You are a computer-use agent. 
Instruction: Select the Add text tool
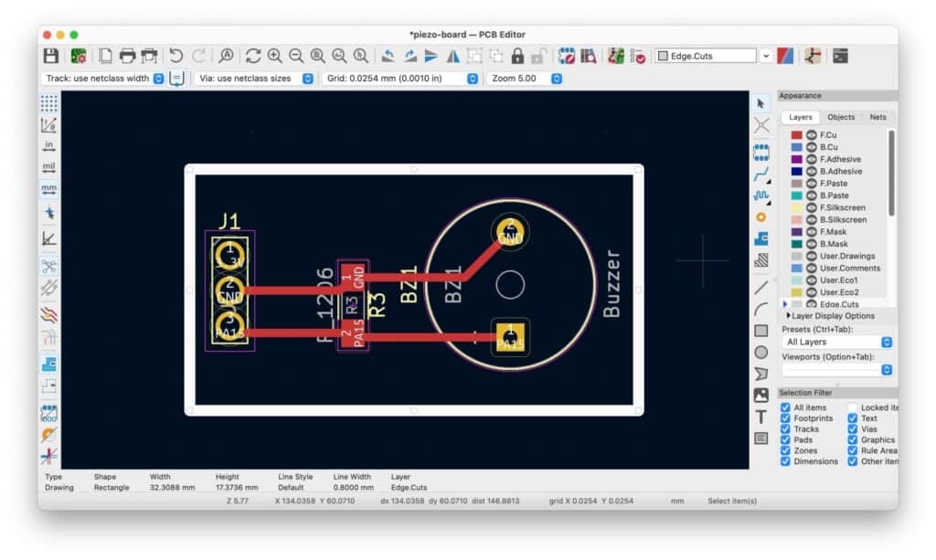(760, 417)
